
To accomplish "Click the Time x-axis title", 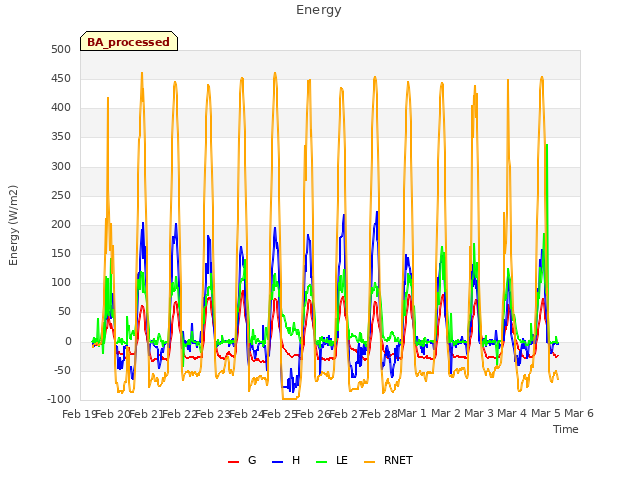I will coord(566,429).
